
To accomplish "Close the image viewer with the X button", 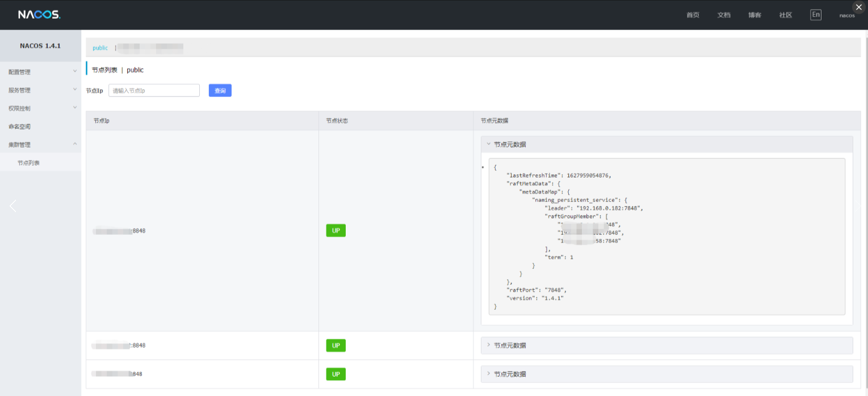I will [x=858, y=7].
